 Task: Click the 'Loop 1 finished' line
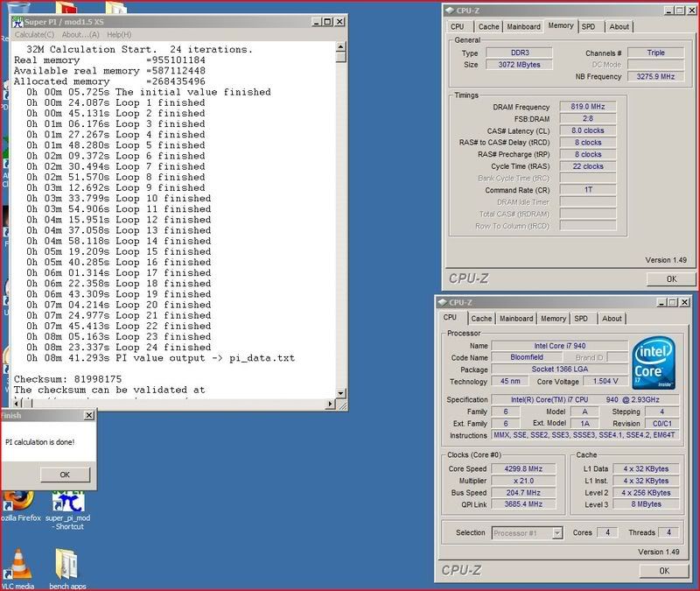pos(115,102)
